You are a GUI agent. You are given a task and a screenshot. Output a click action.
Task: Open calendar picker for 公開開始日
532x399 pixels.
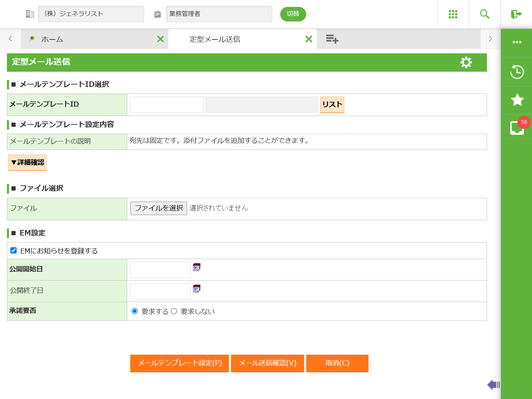196,267
